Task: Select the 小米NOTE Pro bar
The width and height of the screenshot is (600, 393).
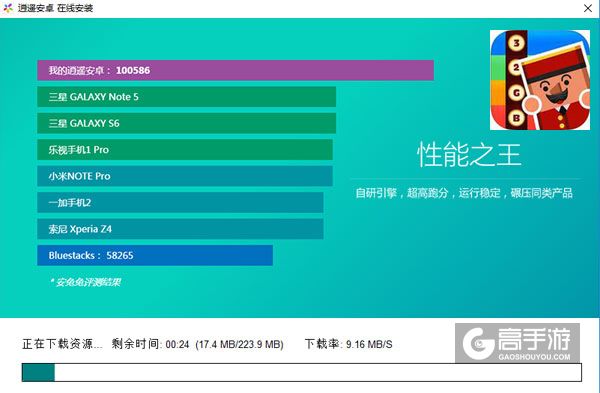Action: (x=185, y=176)
